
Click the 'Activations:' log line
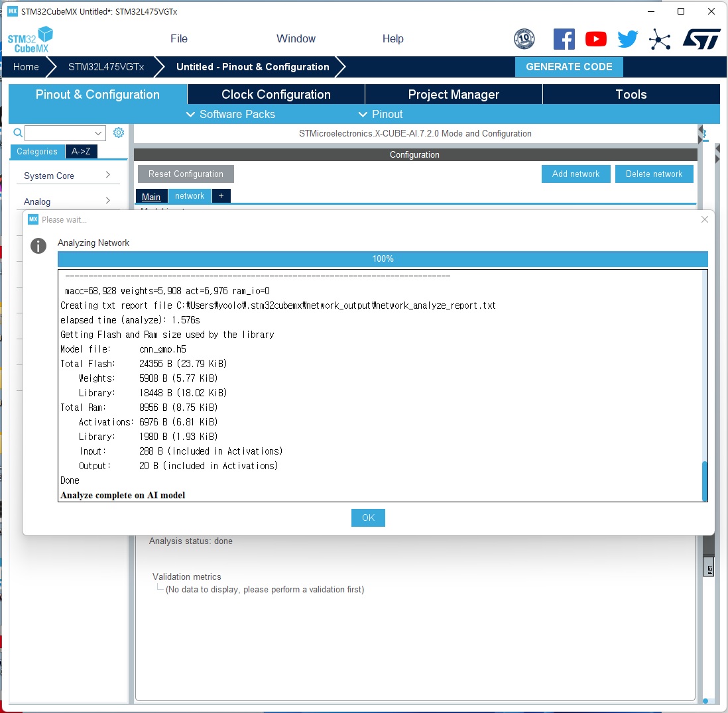[148, 421]
